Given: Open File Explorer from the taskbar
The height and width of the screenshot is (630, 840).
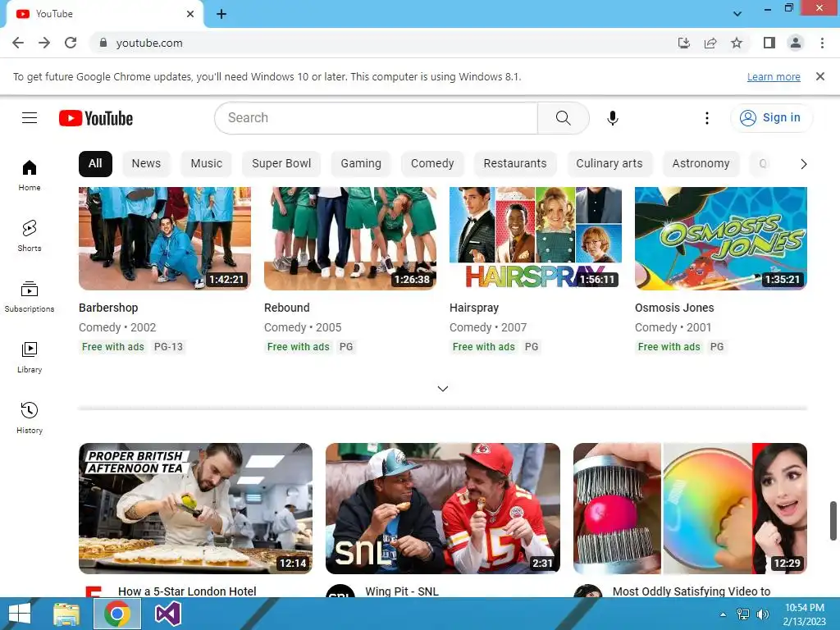Looking at the screenshot, I should pyautogui.click(x=66, y=614).
